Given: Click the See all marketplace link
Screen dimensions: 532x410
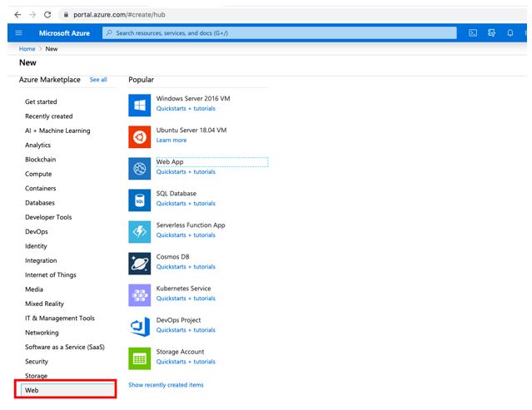Looking at the screenshot, I should click(98, 80).
